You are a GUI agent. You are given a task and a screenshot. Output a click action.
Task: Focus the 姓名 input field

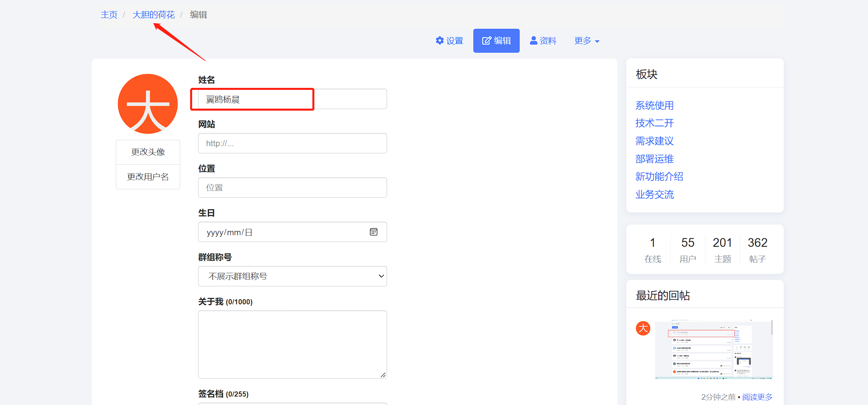(292, 99)
